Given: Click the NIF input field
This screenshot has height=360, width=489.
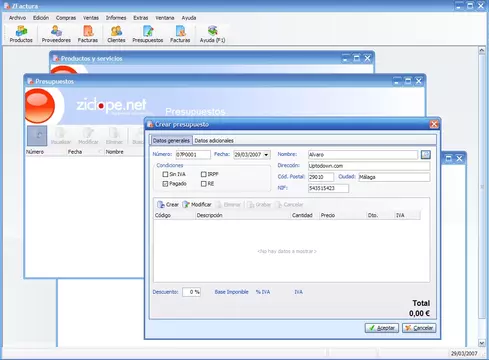Looking at the screenshot, I should click(328, 188).
